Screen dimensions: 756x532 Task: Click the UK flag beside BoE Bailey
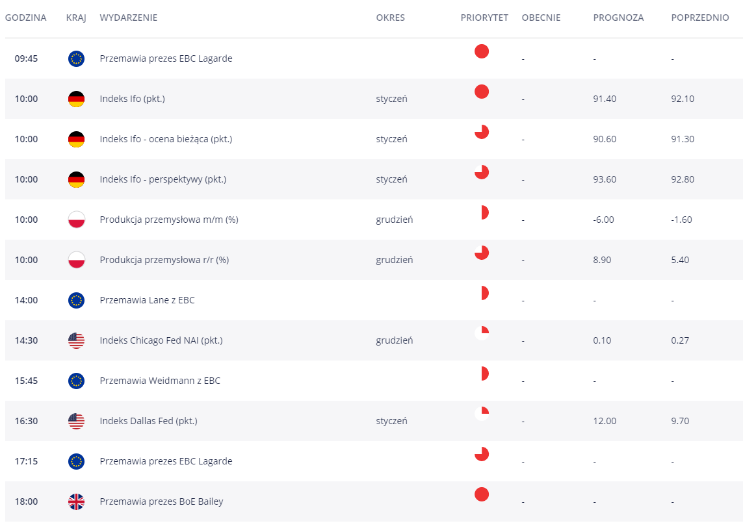[x=76, y=501]
